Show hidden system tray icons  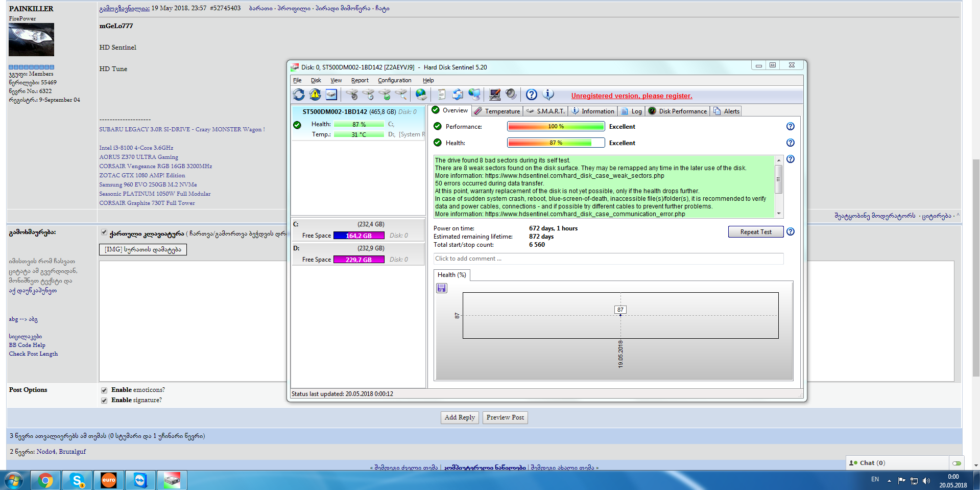[x=889, y=480]
